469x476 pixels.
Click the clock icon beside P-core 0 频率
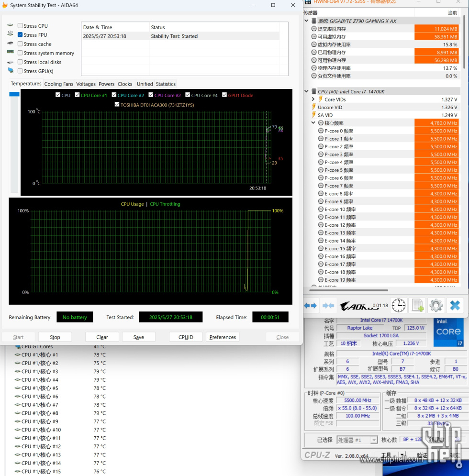point(321,131)
